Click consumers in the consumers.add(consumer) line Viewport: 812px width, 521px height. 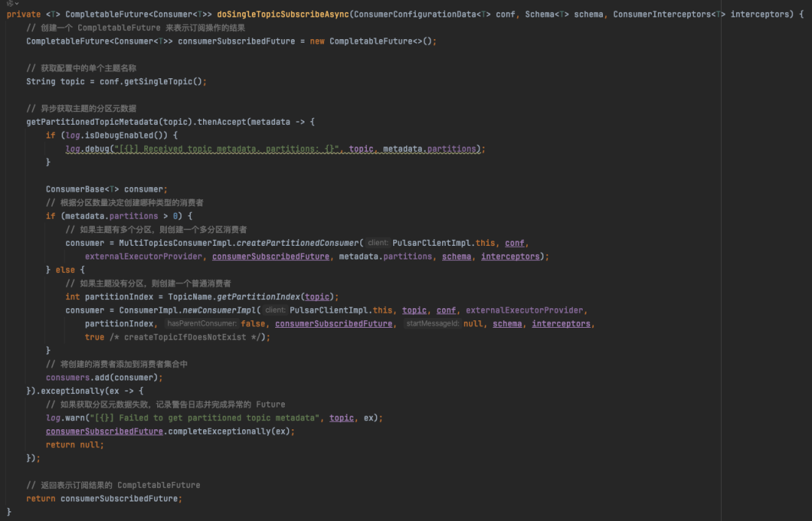(68, 378)
